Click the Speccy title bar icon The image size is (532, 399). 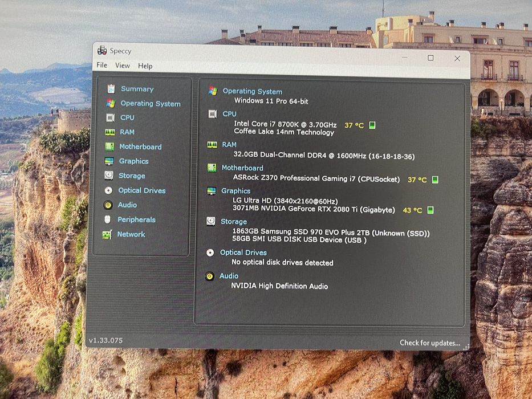click(x=102, y=50)
